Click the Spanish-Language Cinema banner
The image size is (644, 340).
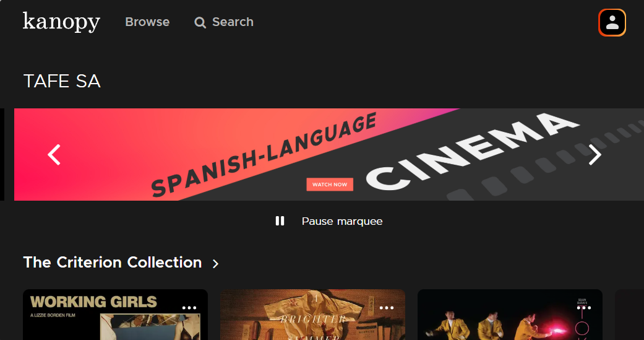click(329, 155)
